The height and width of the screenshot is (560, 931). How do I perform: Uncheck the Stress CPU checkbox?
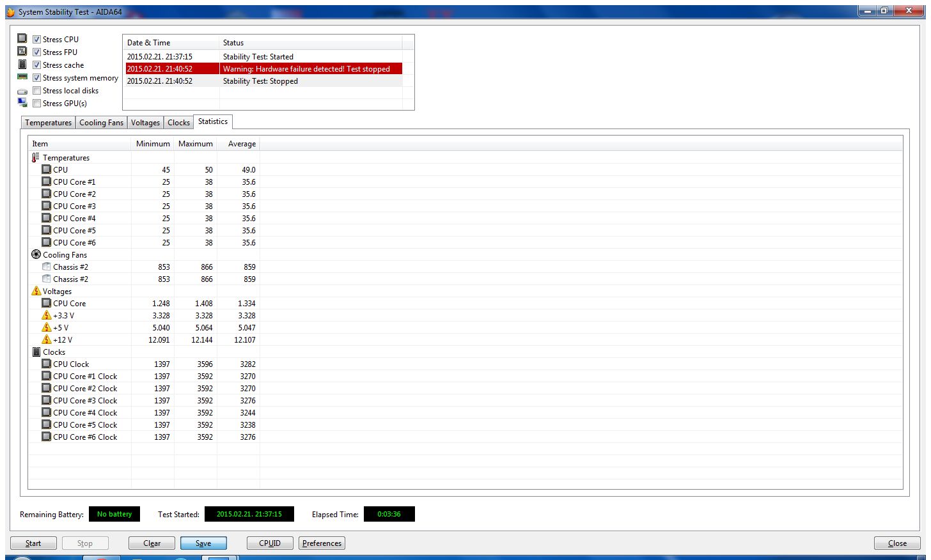tap(36, 39)
